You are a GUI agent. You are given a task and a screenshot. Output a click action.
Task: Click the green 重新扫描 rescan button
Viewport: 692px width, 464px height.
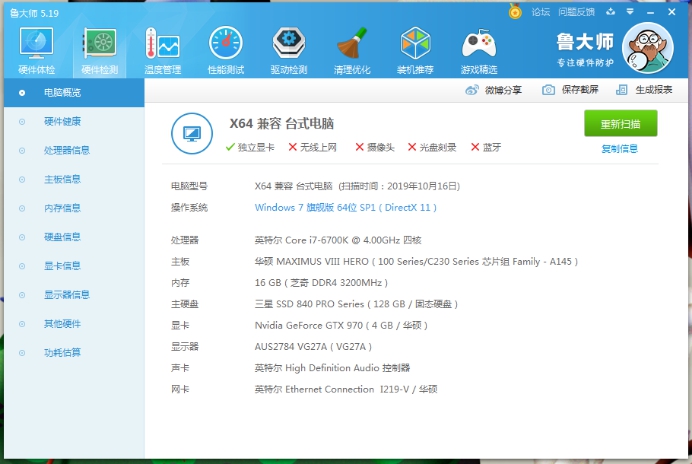620,123
